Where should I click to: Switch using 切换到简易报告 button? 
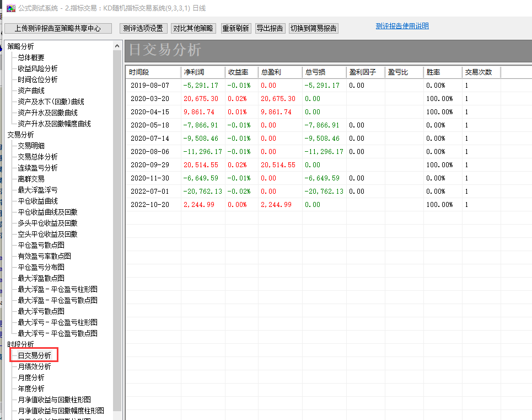coord(314,28)
